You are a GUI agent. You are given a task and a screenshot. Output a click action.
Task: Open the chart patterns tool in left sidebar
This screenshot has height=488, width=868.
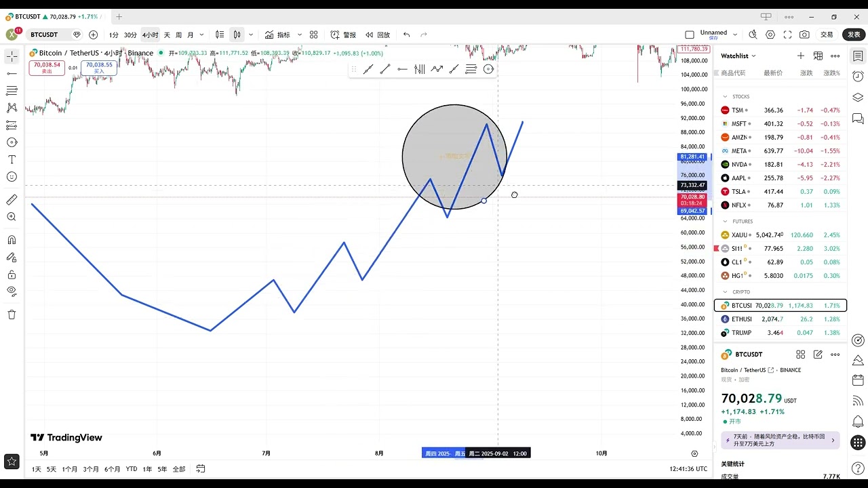[x=12, y=108]
